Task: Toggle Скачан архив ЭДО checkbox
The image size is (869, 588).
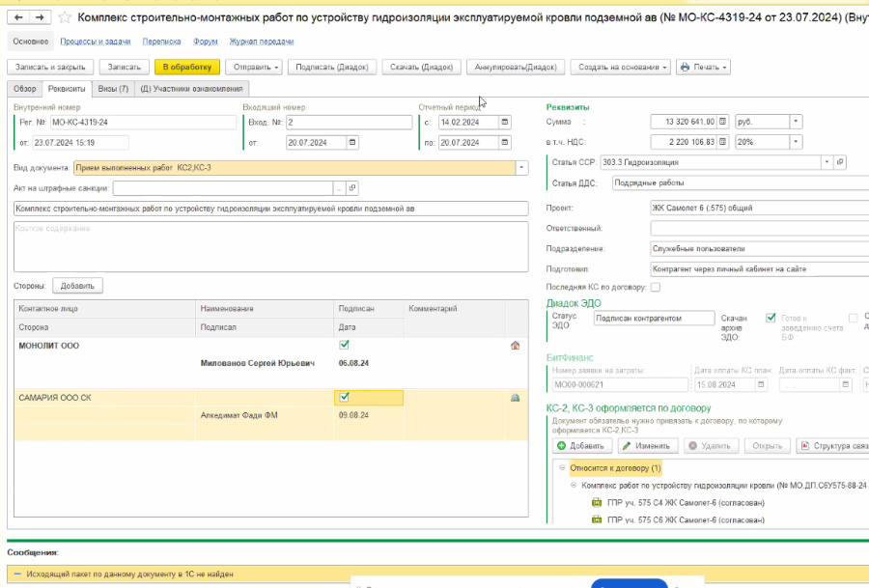Action: 771,318
